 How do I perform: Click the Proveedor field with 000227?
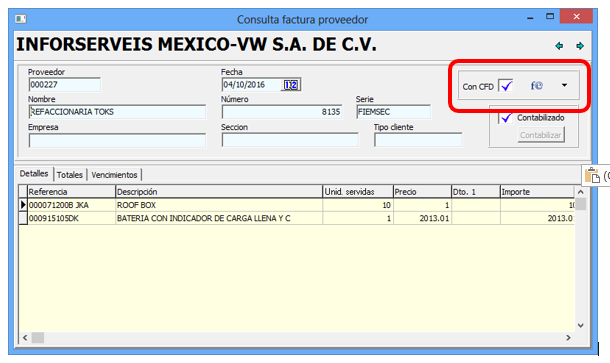[65, 85]
